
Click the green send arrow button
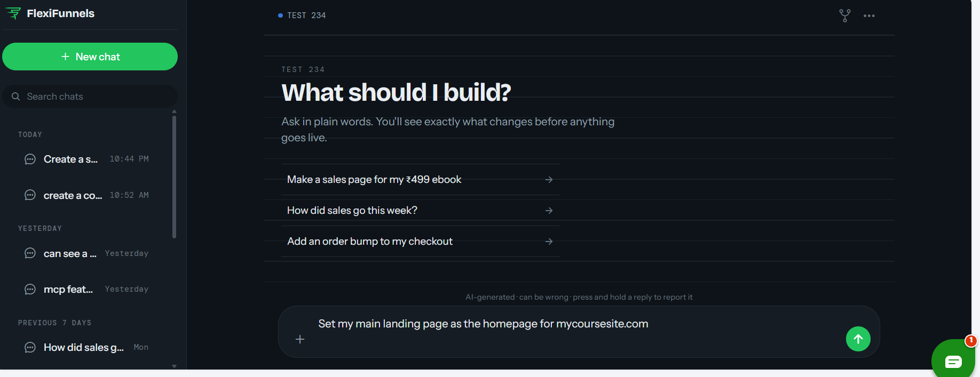(x=858, y=339)
